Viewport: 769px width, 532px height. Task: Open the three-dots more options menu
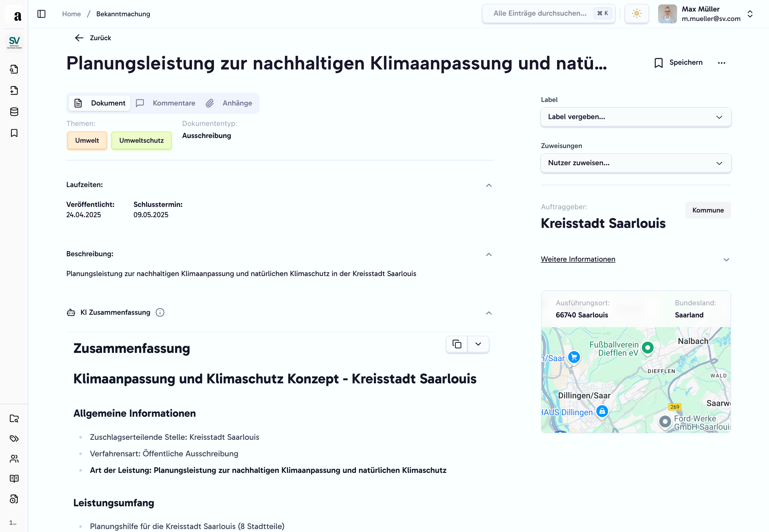click(x=721, y=63)
